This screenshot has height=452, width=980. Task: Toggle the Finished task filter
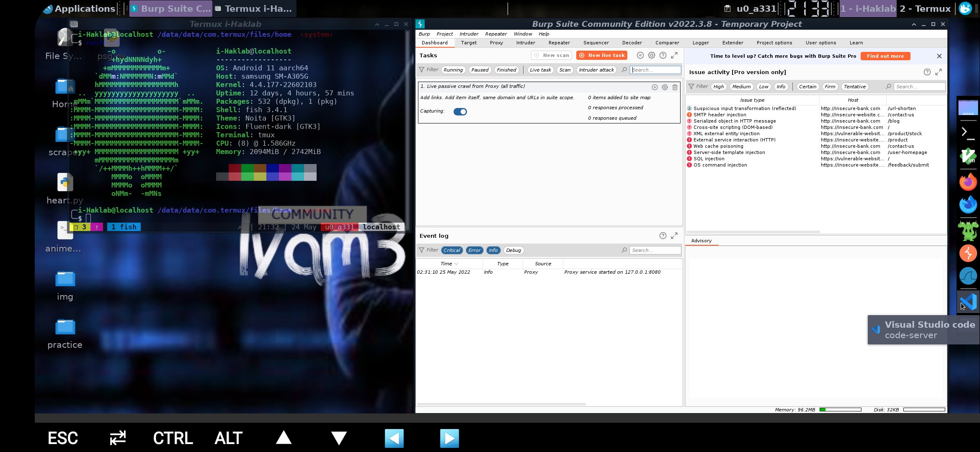(506, 70)
